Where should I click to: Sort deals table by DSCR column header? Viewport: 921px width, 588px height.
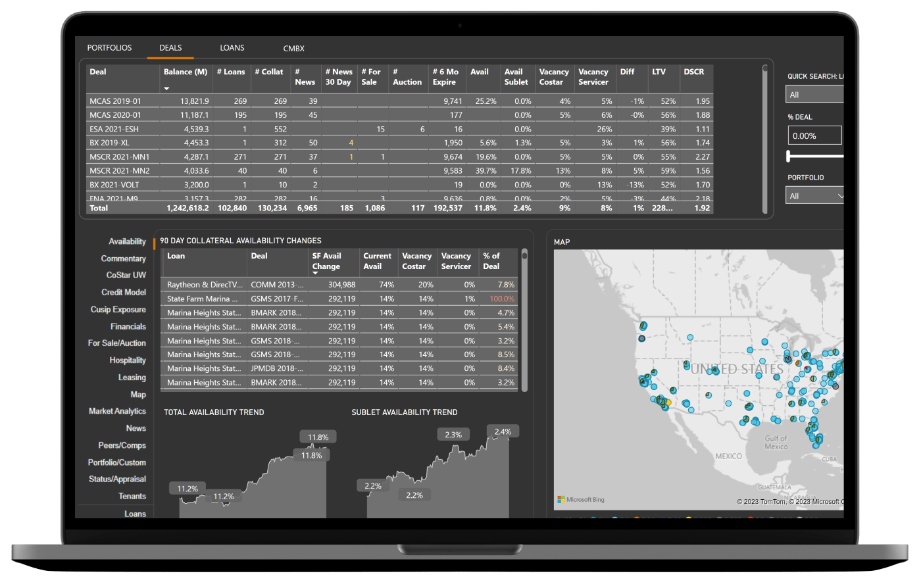click(x=694, y=72)
